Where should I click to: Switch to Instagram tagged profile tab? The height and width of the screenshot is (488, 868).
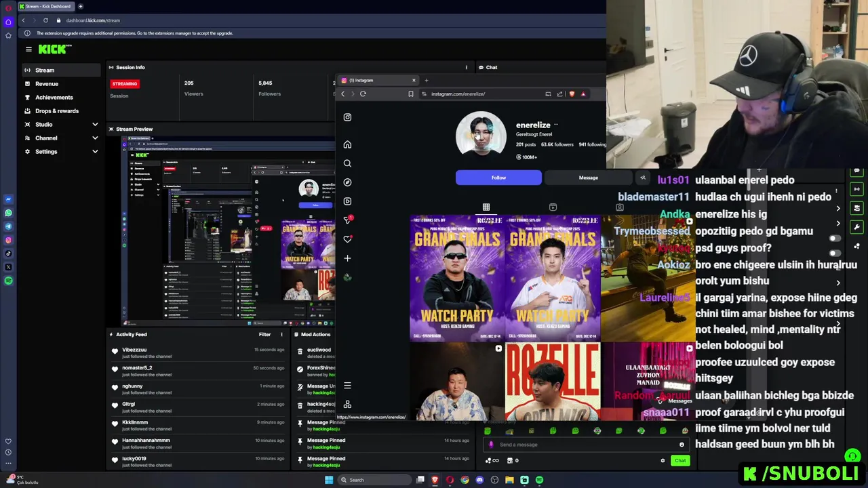coord(619,207)
